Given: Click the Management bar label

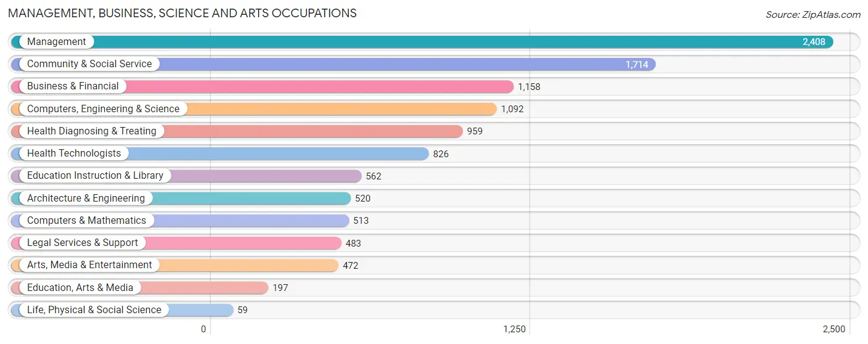Looking at the screenshot, I should pos(56,42).
